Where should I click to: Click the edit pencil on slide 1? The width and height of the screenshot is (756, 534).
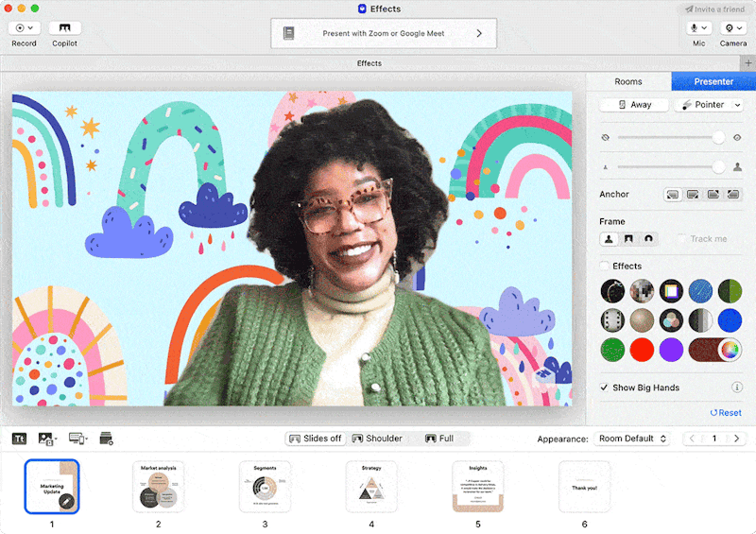coord(67,502)
